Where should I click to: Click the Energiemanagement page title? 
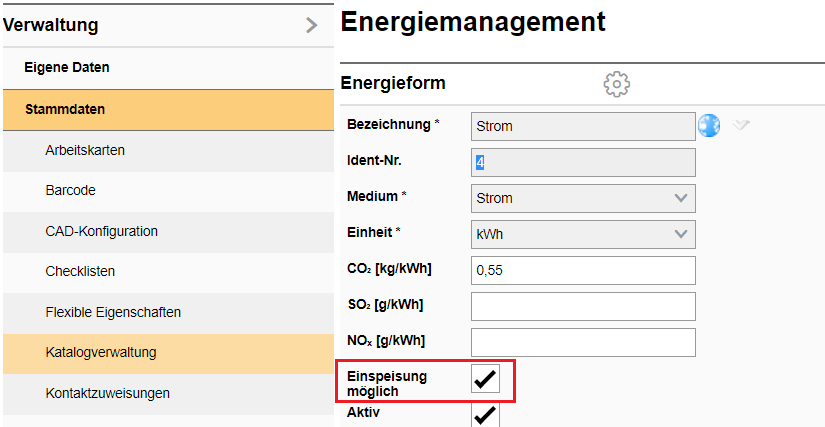coord(473,23)
